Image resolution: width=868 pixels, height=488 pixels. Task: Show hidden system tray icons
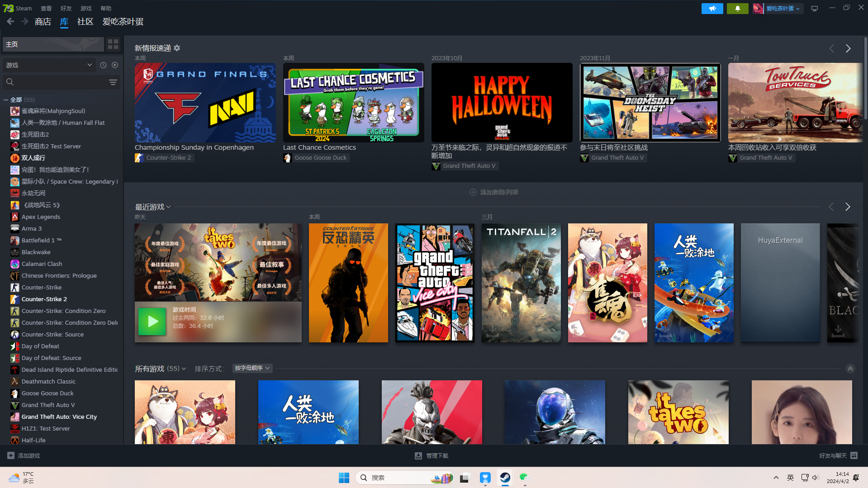pos(776,478)
